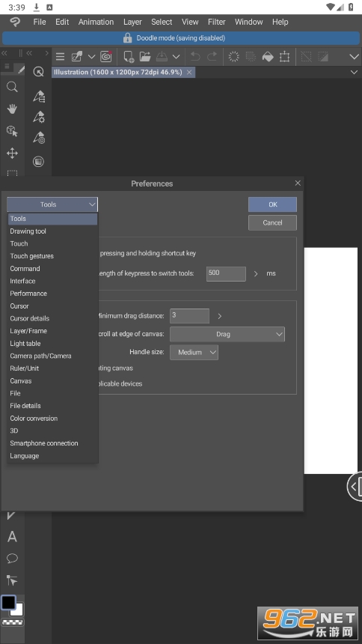This screenshot has height=644, width=362.
Task: Expand the canvas tab list chevron
Action: pyautogui.click(x=355, y=73)
